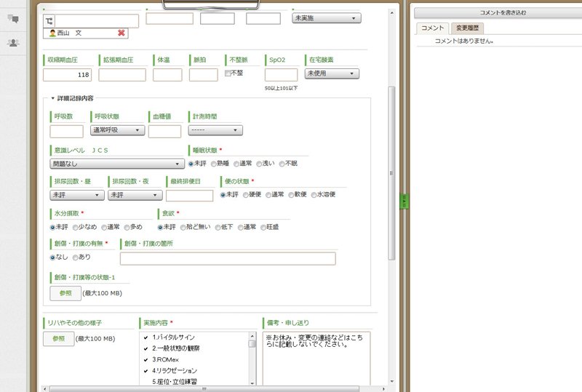Screen dimensions: 582x392
Task: Click the 呼吸数 input field
Action: click(66, 132)
